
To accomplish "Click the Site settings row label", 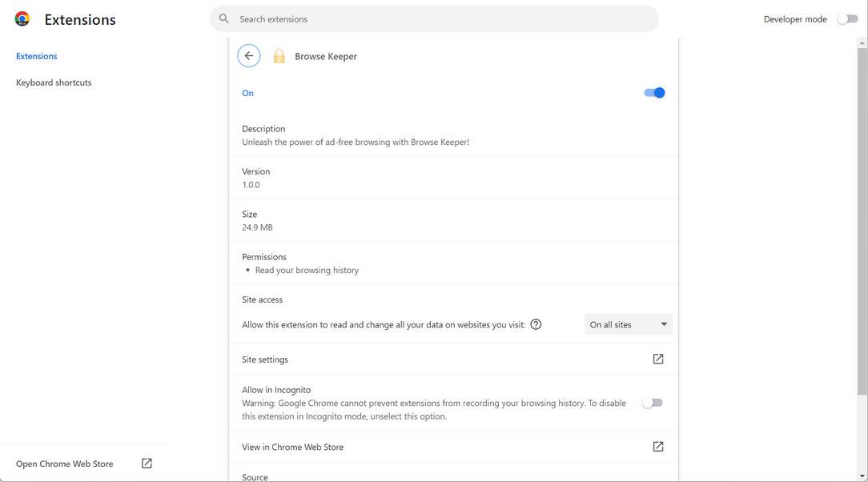I will (x=265, y=359).
